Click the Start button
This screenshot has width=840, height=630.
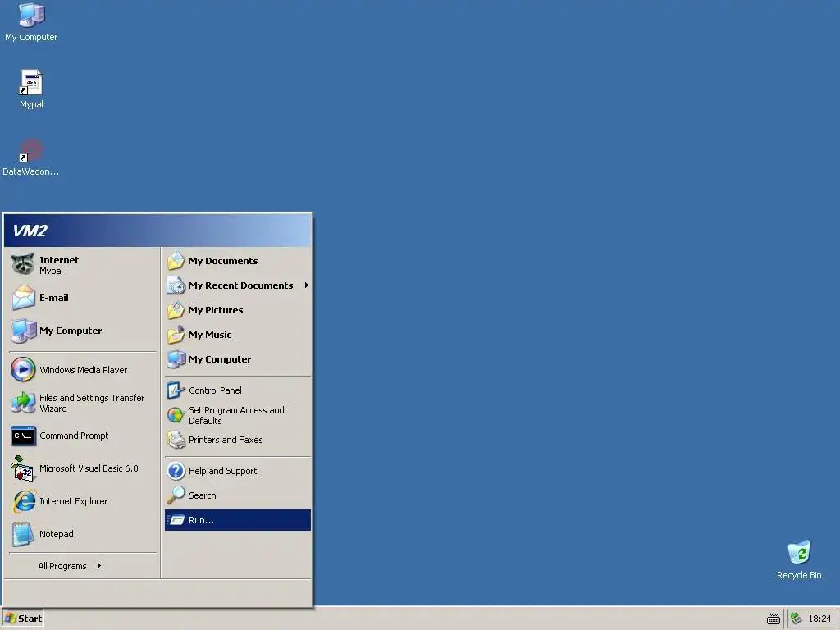(22, 619)
